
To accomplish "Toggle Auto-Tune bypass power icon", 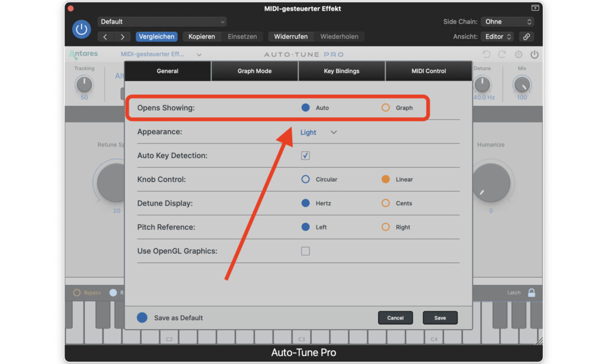I will (534, 55).
